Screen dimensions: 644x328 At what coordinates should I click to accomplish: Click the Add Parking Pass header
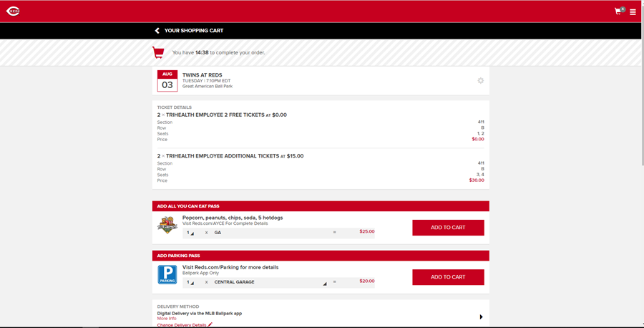(x=321, y=256)
